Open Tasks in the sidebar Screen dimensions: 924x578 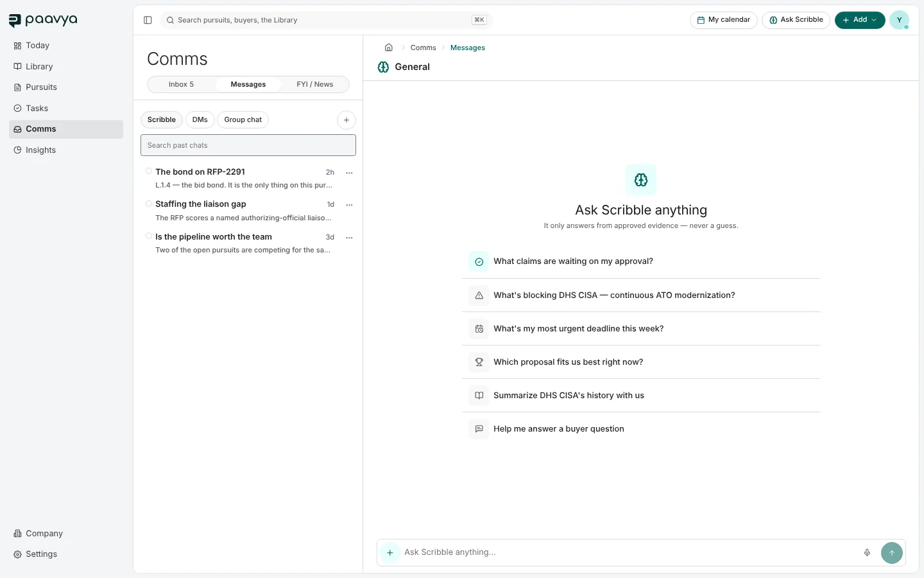pyautogui.click(x=66, y=109)
